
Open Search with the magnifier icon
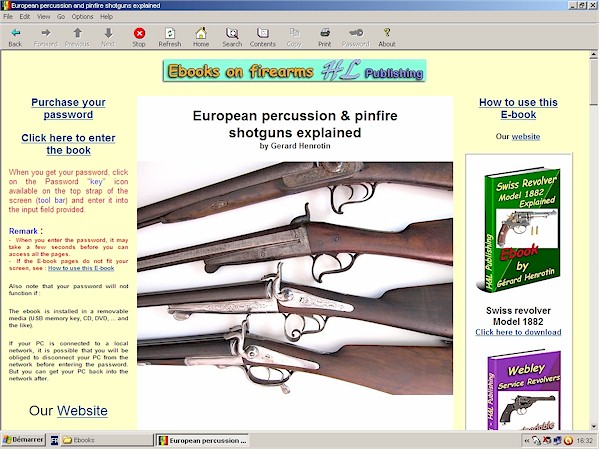[x=232, y=33]
